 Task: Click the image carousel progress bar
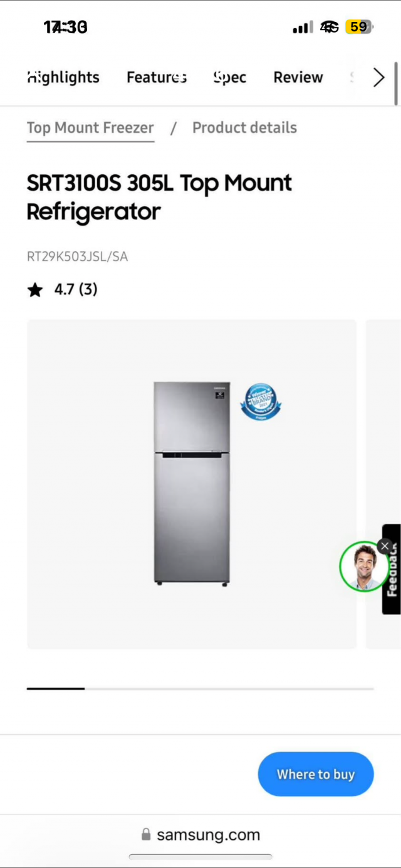tap(200, 689)
